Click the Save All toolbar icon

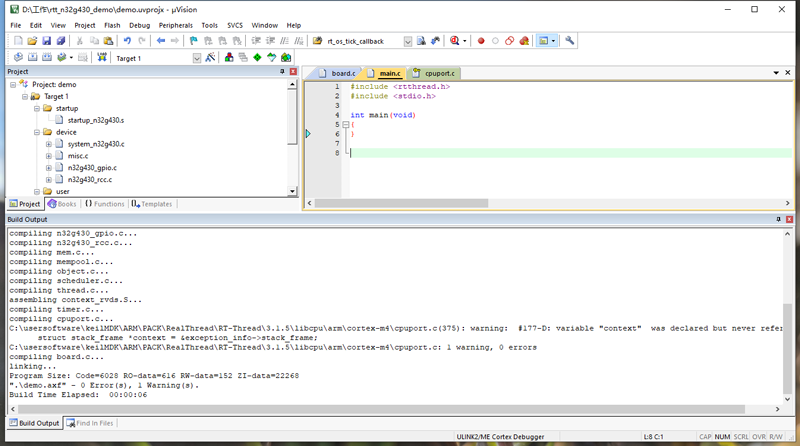(62, 41)
